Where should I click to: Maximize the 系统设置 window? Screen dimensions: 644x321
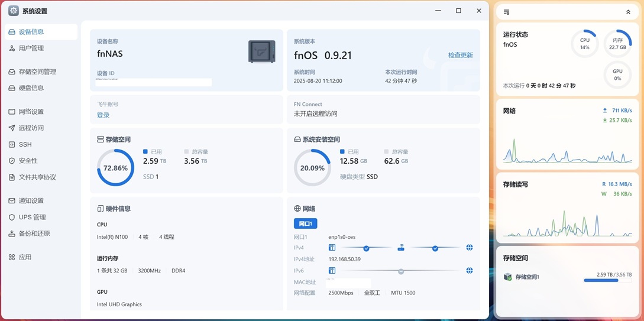point(458,11)
